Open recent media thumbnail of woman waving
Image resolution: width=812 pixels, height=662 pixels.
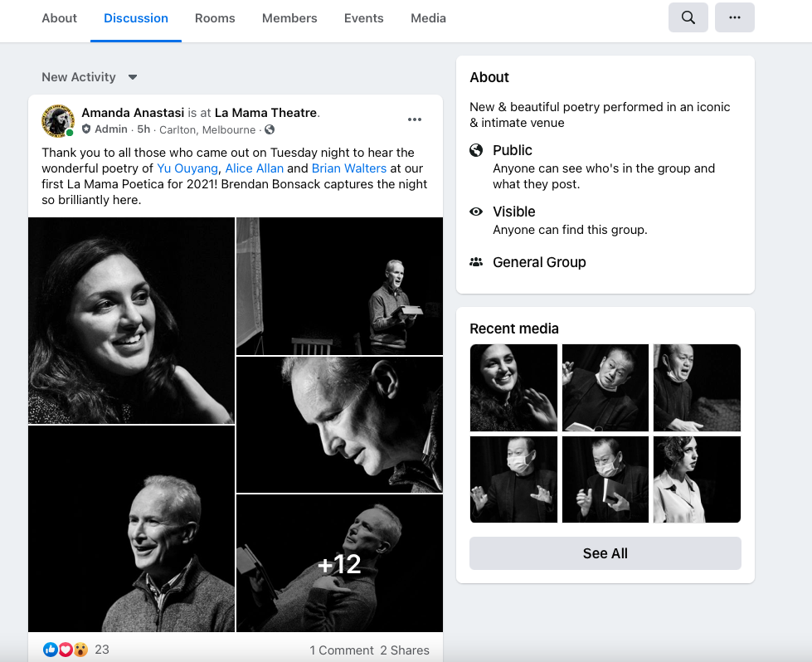(x=513, y=387)
